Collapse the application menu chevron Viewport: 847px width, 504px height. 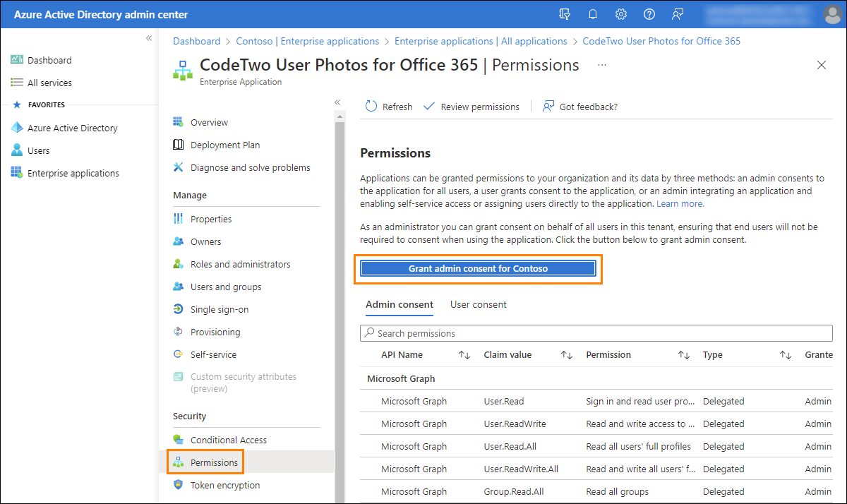pos(337,102)
